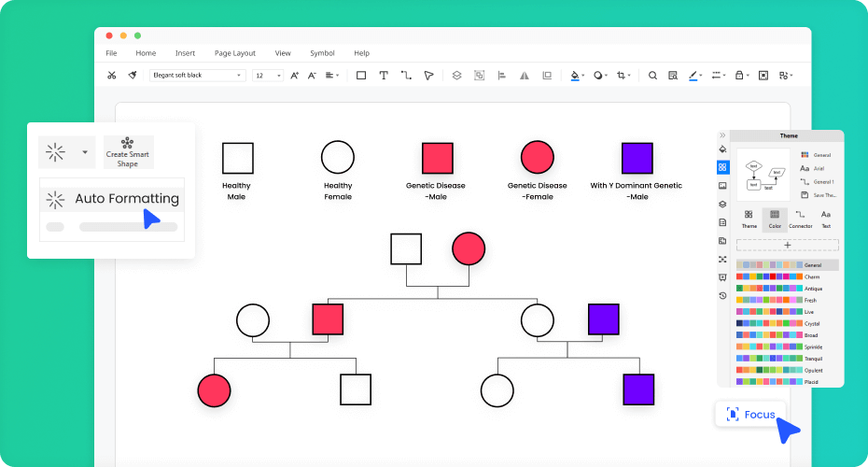
Task: Open the Help menu
Action: coord(361,53)
